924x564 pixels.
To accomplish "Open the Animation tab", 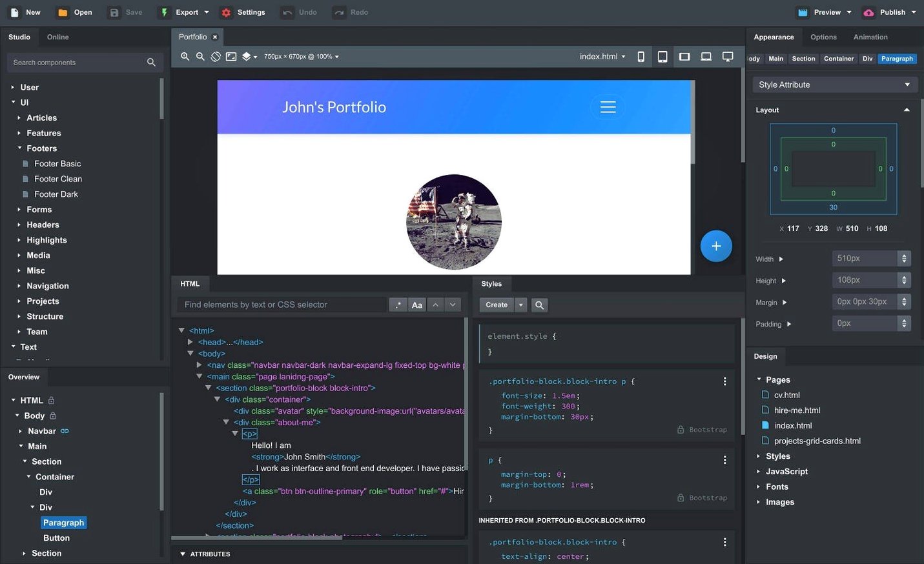I will coord(870,37).
